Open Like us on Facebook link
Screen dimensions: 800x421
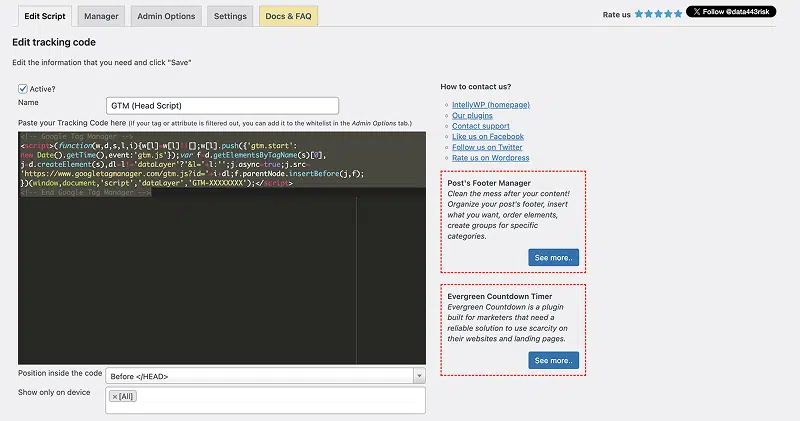pos(488,137)
